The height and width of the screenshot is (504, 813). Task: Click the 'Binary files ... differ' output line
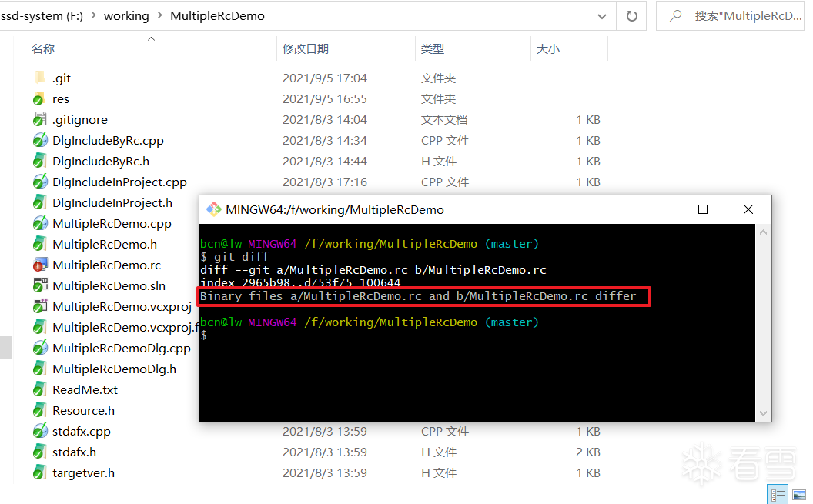(418, 295)
